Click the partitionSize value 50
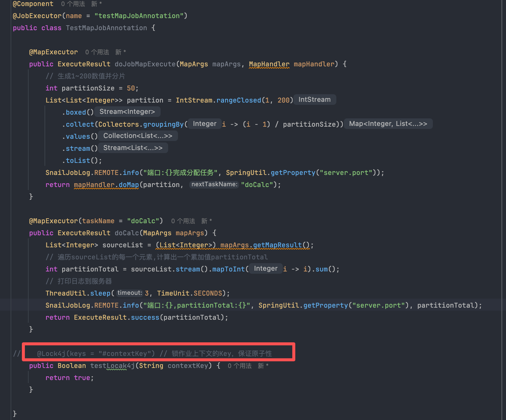 coord(131,88)
